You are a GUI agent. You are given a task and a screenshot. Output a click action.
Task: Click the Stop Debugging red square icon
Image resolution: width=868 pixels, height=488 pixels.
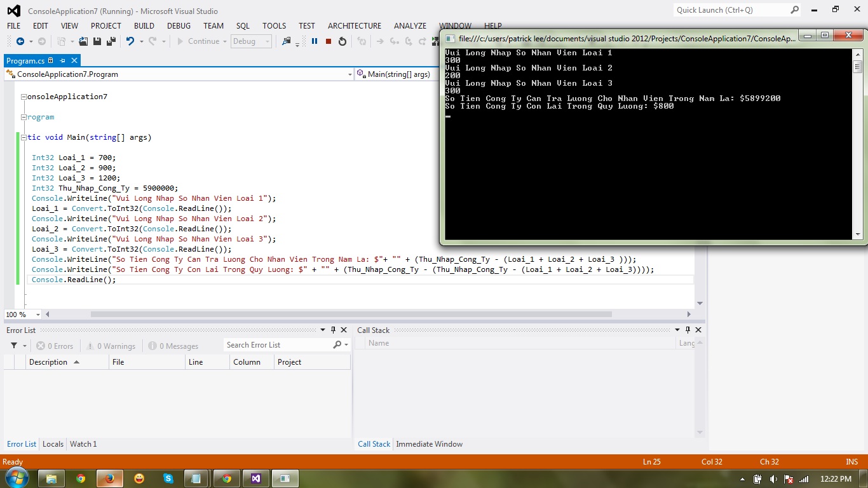click(329, 41)
